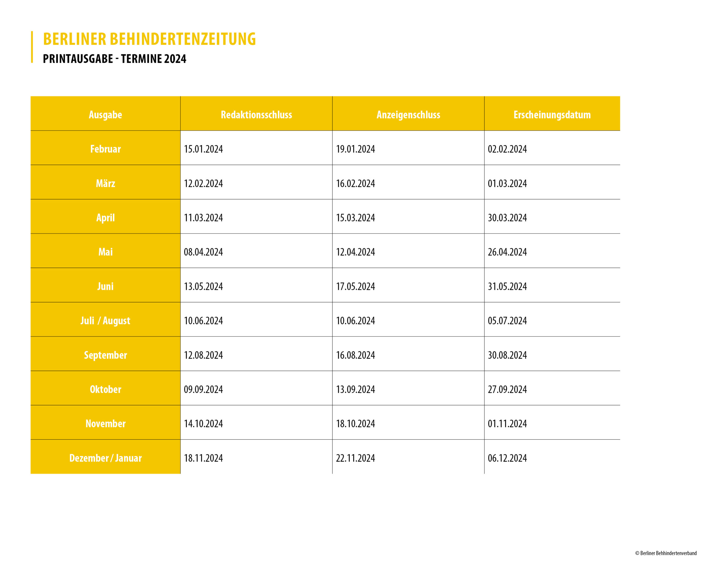
Task: Click the Printausgabe - Termine 2024 subtitle
Action: click(x=114, y=59)
